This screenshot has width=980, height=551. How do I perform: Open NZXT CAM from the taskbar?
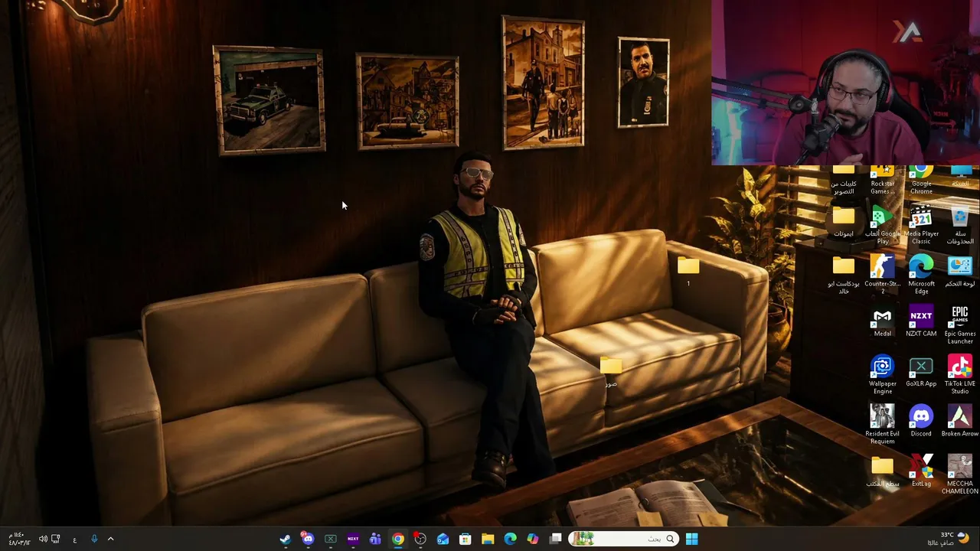tap(353, 539)
